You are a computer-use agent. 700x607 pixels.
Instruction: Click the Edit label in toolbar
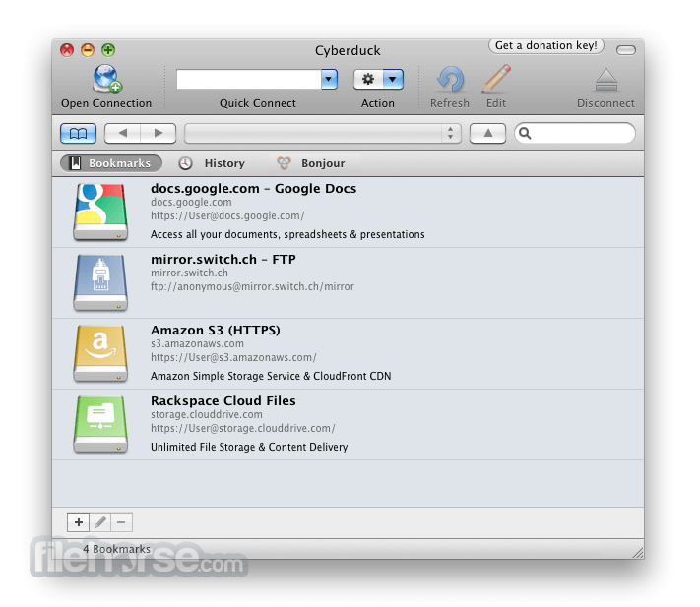496,103
